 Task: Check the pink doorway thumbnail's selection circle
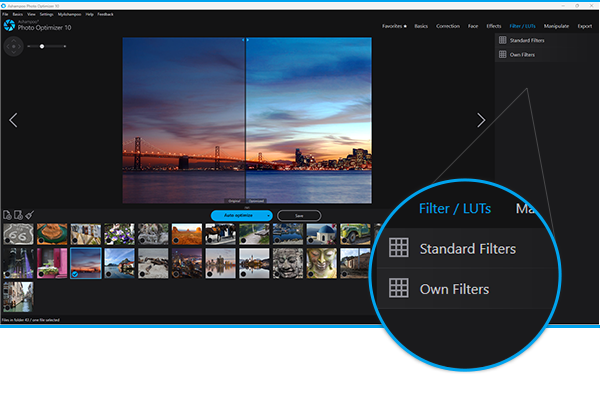[x=42, y=273]
